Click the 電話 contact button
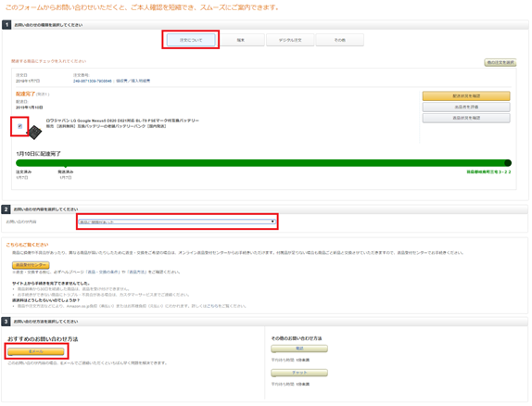532x406 pixels. tap(299, 349)
